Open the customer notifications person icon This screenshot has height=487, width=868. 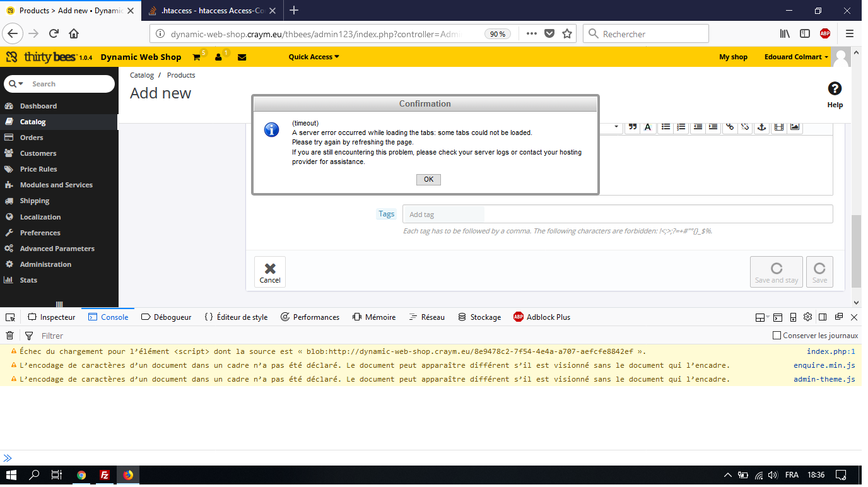coord(218,57)
